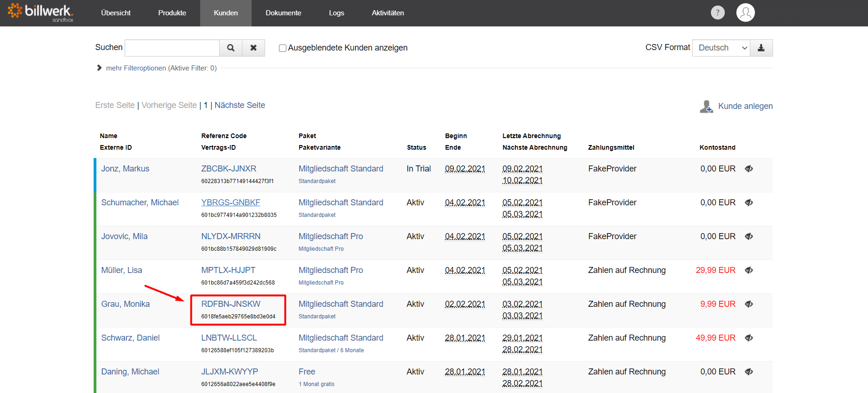Open the Aktivitäten menu
The height and width of the screenshot is (393, 868).
(x=388, y=13)
